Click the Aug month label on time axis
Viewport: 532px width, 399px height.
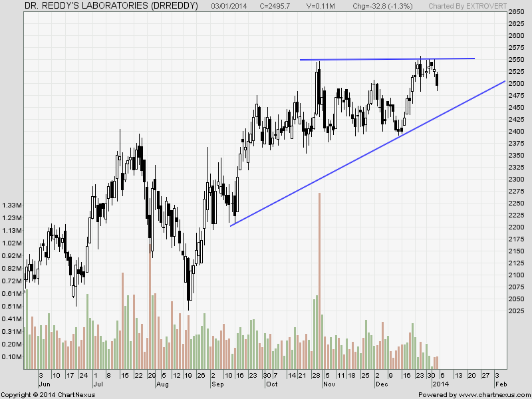[162, 384]
